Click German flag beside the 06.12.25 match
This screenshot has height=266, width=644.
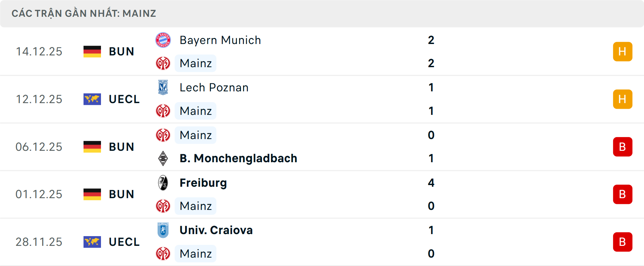point(92,147)
